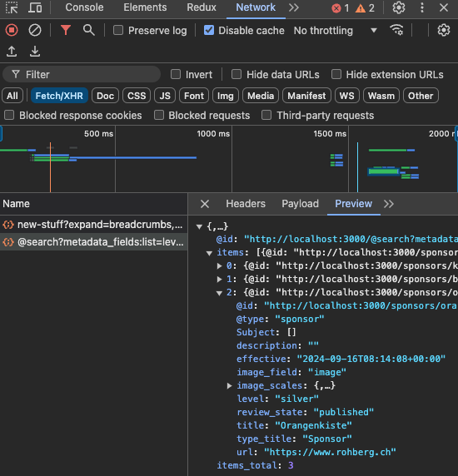Open the Headers tab
The width and height of the screenshot is (458, 476).
(246, 204)
